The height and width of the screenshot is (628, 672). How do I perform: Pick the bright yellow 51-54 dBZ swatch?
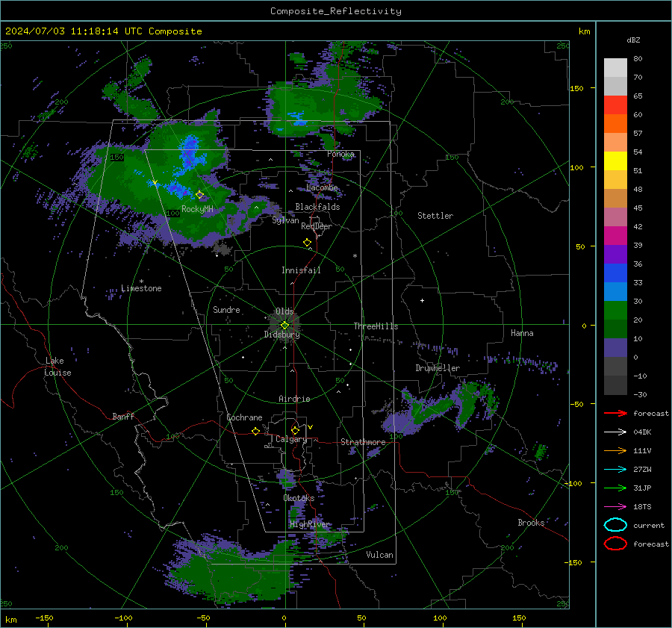coord(615,161)
